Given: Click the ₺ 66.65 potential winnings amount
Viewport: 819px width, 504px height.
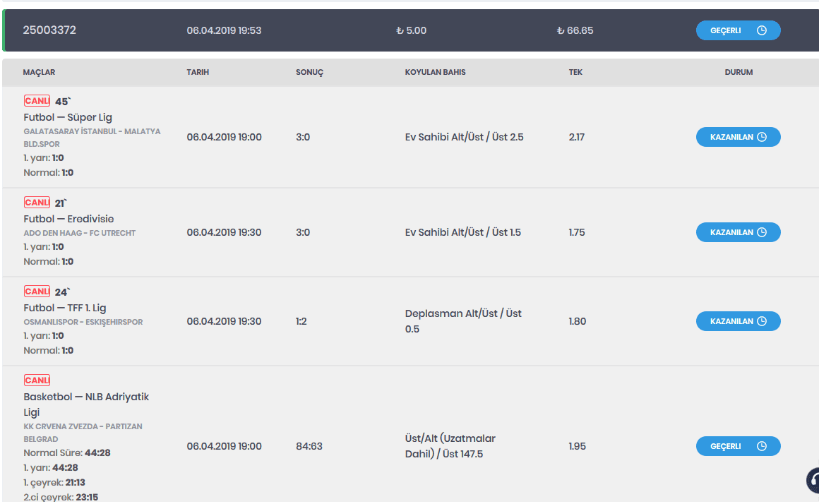Looking at the screenshot, I should coord(575,30).
